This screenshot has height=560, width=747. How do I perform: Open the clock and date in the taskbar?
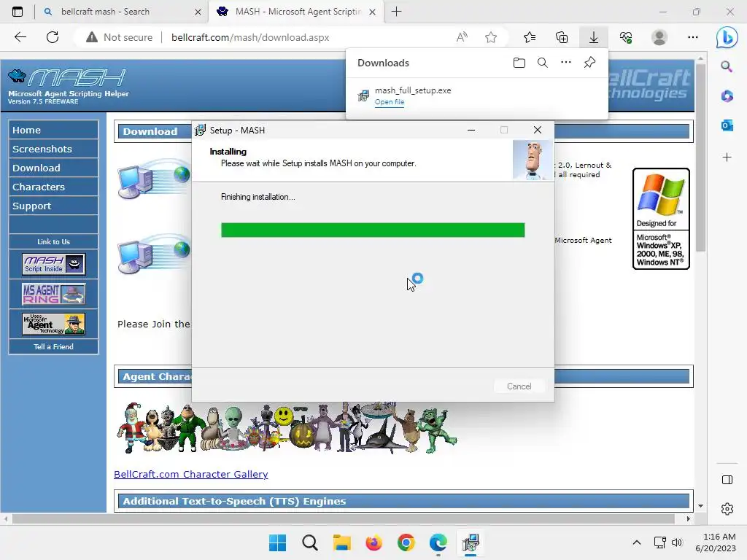715,542
